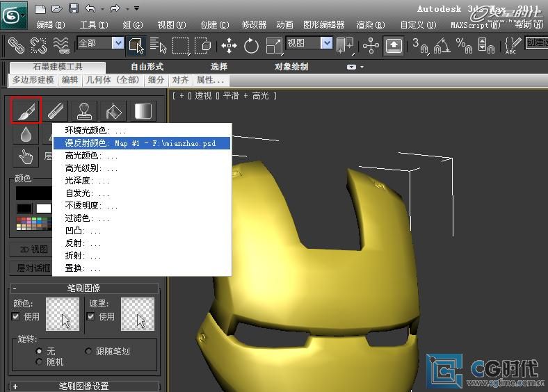
Task: Click the Edit Named Selection Sets icon
Action: click(x=513, y=46)
